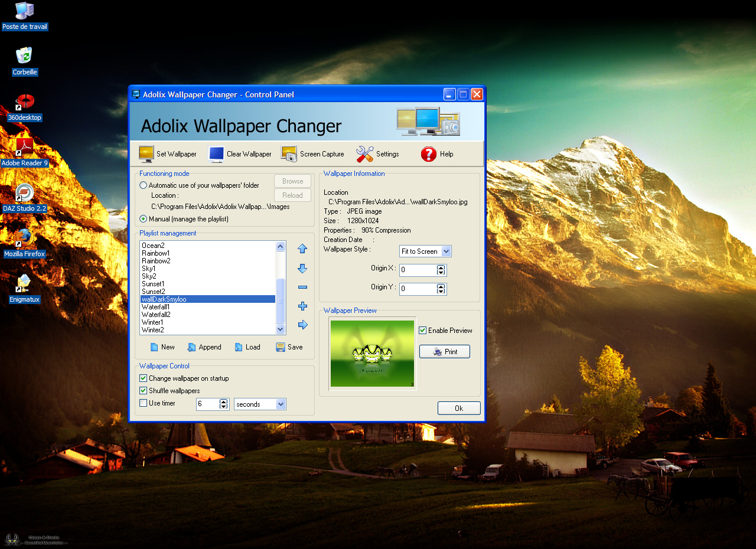Launch the Mozilla Firefox shortcut
This screenshot has height=549, width=756.
[25, 243]
